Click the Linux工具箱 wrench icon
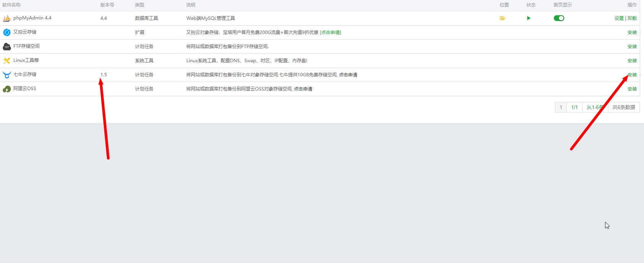This screenshot has width=644, height=263. click(7, 61)
